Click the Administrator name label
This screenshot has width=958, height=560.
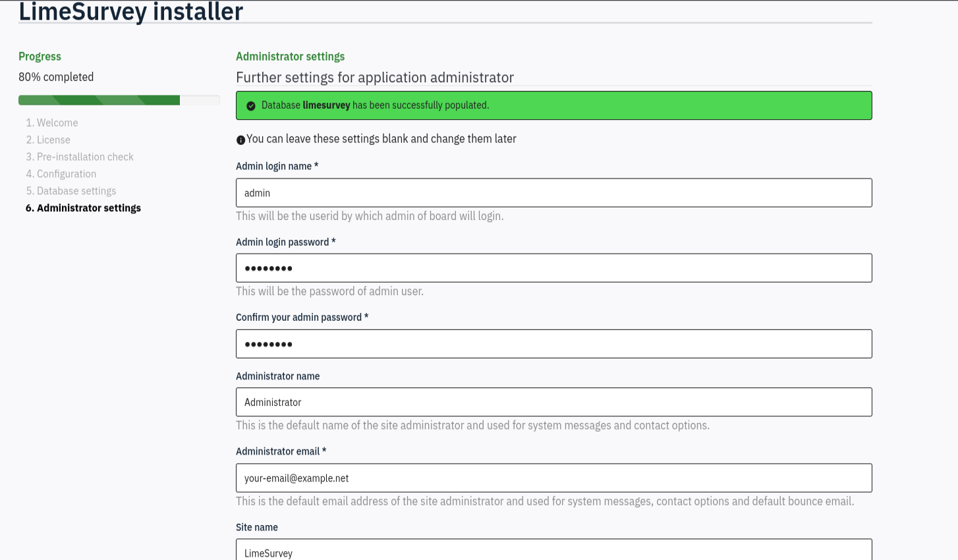click(x=278, y=376)
